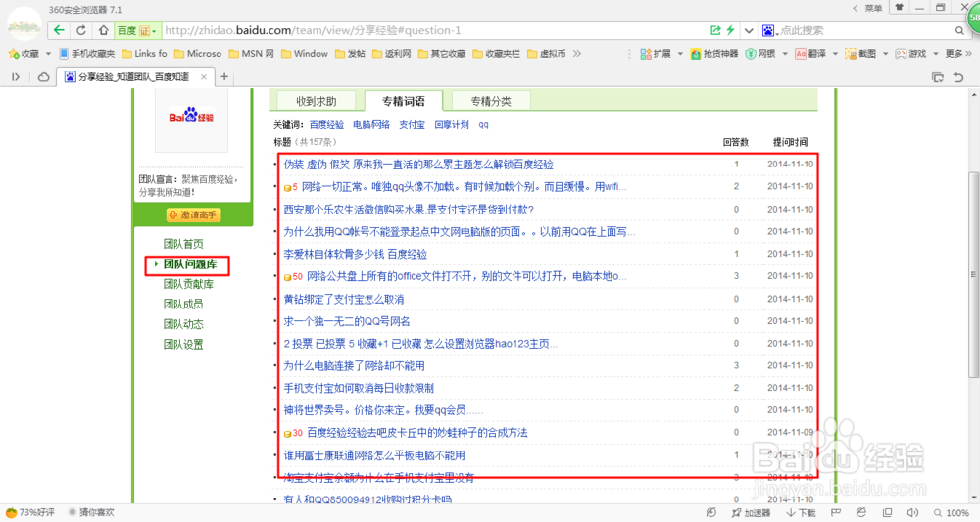Reload the page with the refresh icon
Screen dimensions: 980x522
click(81, 30)
